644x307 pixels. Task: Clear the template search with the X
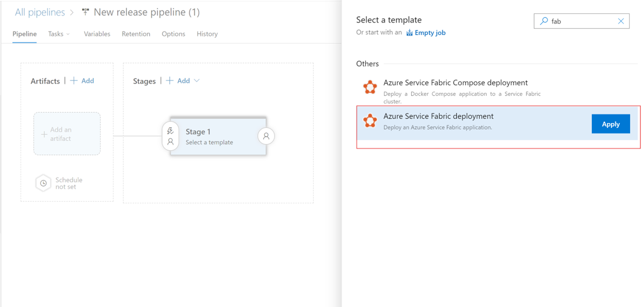pos(621,21)
